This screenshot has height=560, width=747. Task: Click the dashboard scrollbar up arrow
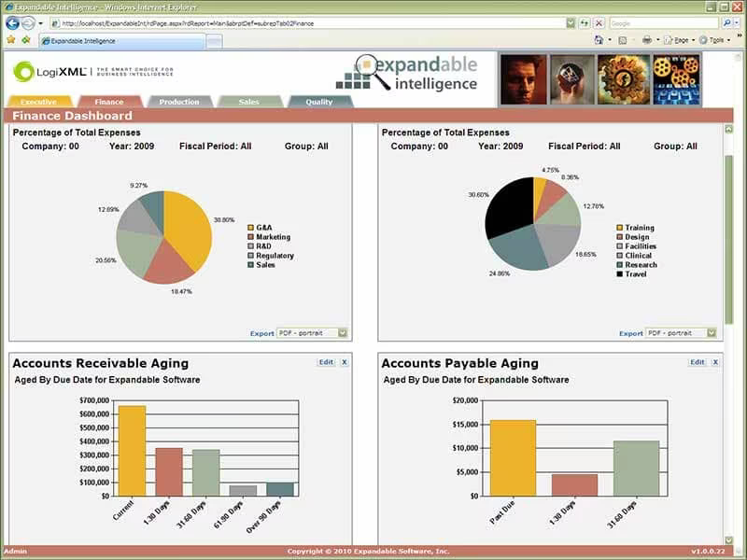(x=728, y=129)
